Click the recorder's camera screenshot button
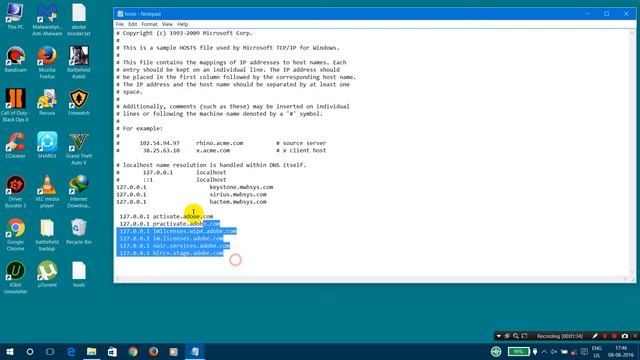This screenshot has height=360, width=640. point(624,336)
